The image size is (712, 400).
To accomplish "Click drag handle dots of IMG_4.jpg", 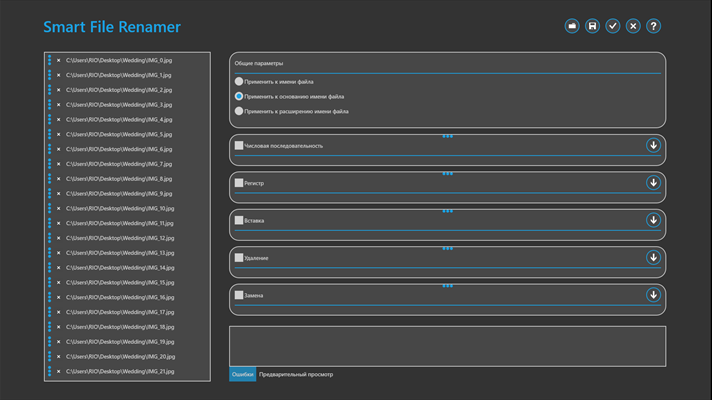I will point(49,119).
